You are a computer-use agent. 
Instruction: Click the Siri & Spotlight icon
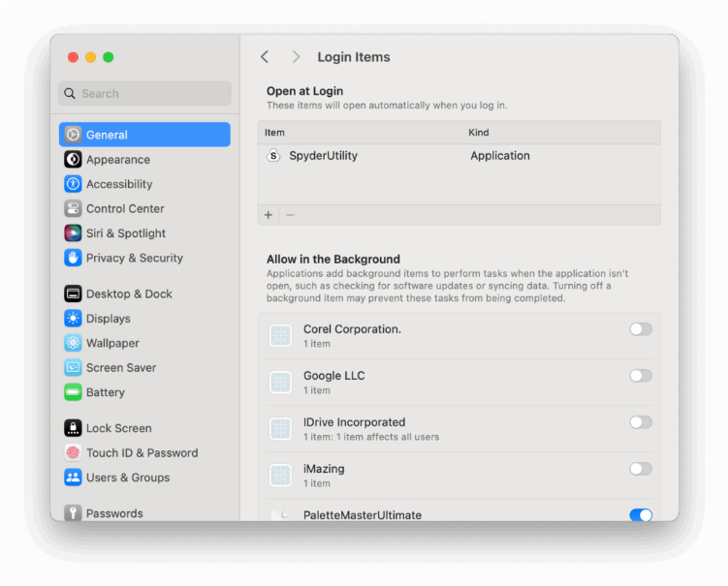(73, 232)
